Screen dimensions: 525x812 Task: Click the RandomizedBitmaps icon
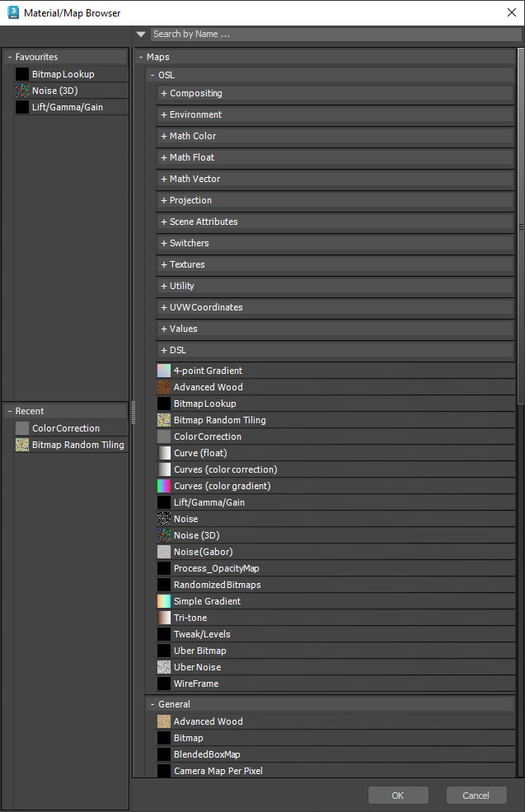pyautogui.click(x=164, y=585)
